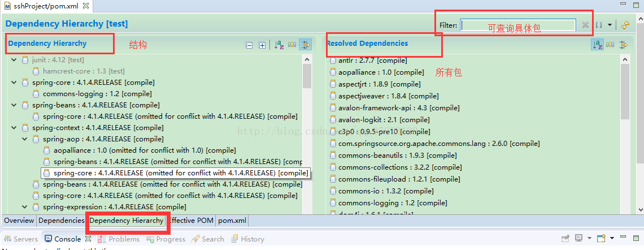Open the Servers view tab
This screenshot has width=644, height=250.
tap(20, 239)
